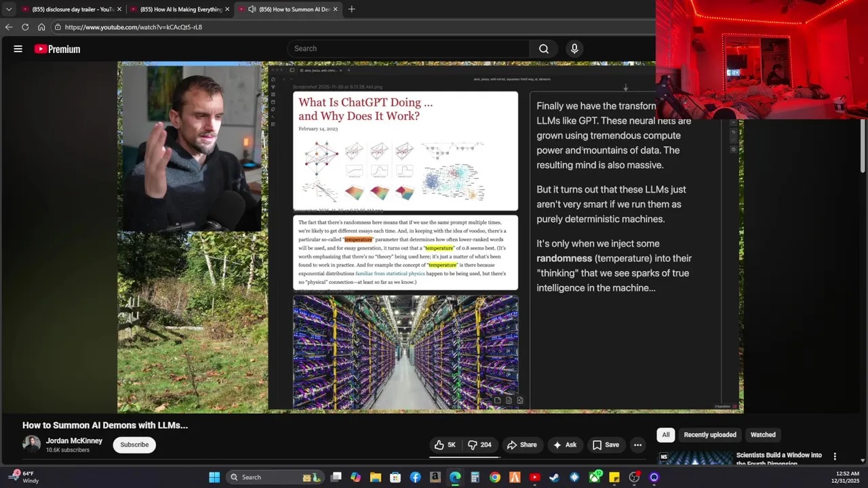Image resolution: width=868 pixels, height=488 pixels.
Task: Click the taskbar Search box
Action: pos(274,477)
